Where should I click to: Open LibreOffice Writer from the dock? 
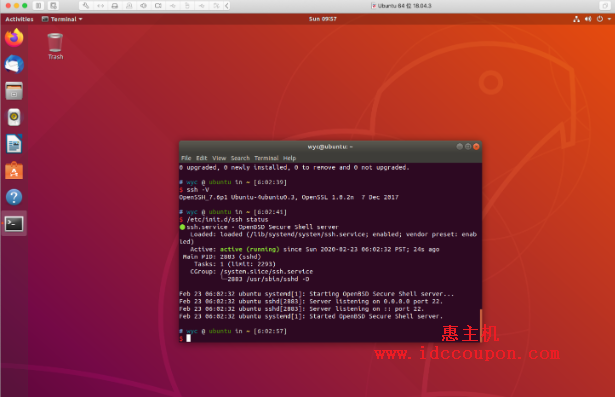(14, 144)
